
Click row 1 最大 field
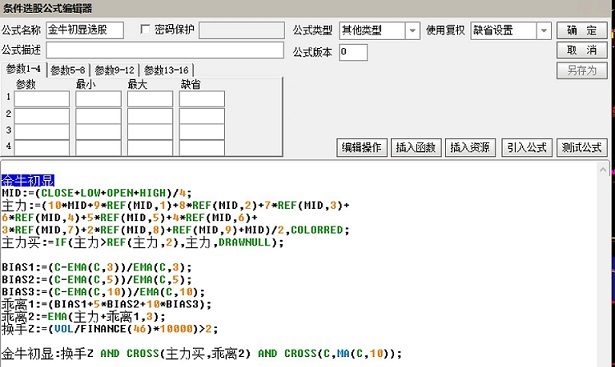(x=150, y=99)
